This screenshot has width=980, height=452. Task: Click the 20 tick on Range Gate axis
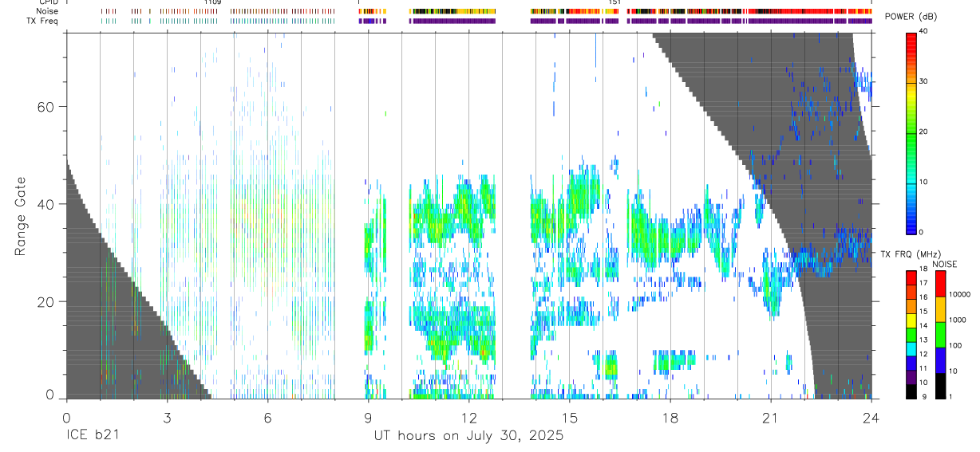[x=45, y=302]
